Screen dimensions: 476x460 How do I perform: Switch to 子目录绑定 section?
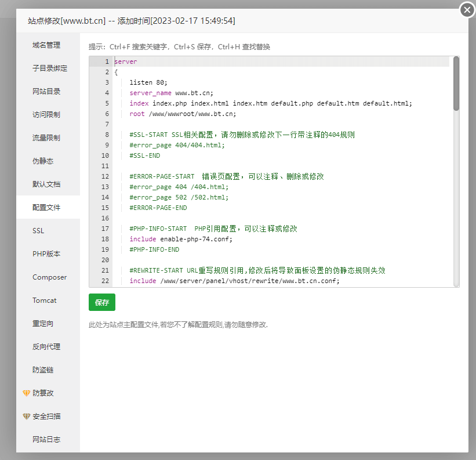(x=49, y=68)
